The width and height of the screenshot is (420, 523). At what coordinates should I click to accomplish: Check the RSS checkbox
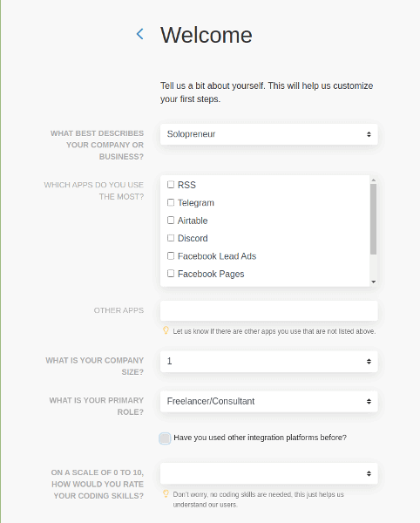[x=171, y=185]
